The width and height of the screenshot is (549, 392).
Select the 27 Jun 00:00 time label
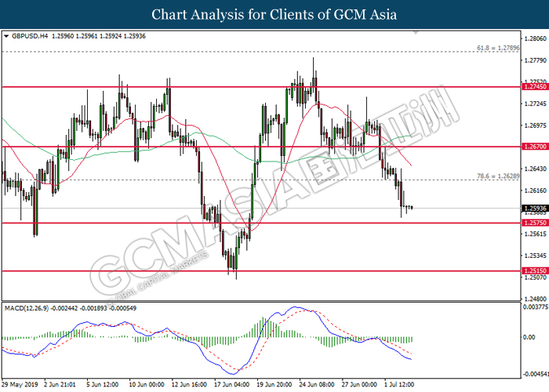tap(359, 384)
